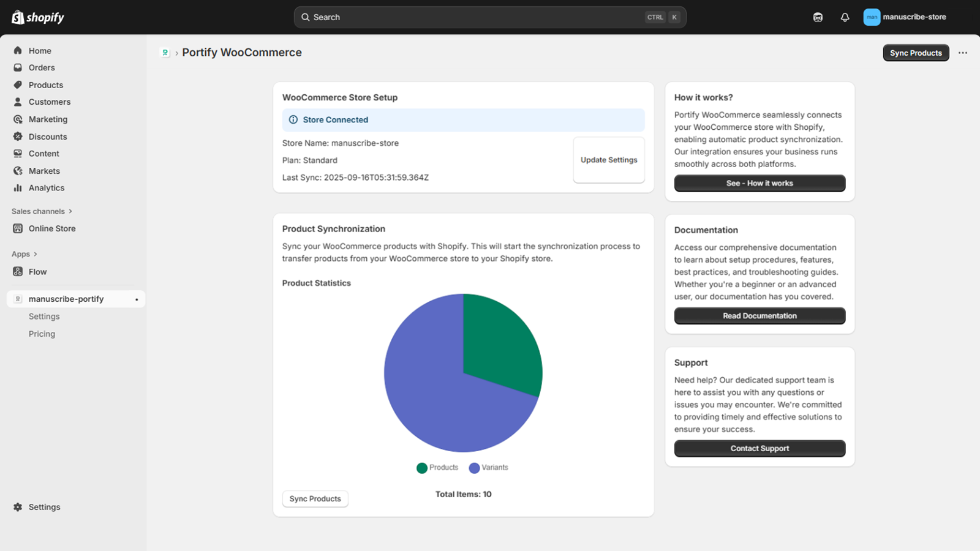980x551 pixels.
Task: Select Pricing under manuscribe-portify
Action: pyautogui.click(x=42, y=334)
